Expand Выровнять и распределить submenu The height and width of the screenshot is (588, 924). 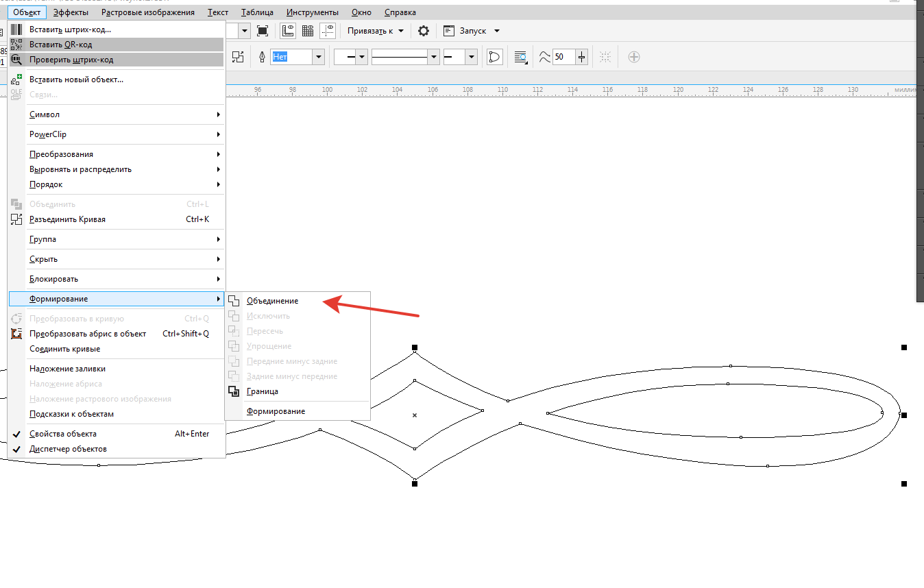pyautogui.click(x=117, y=169)
